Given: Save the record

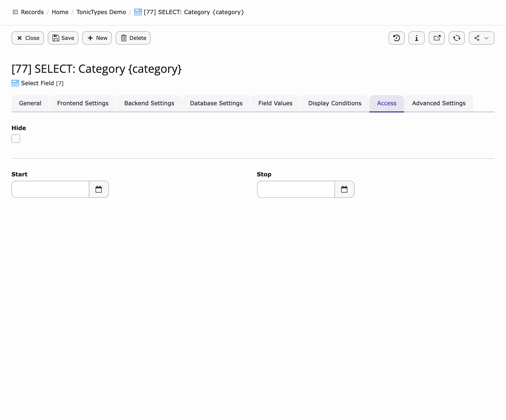Looking at the screenshot, I should (x=63, y=38).
